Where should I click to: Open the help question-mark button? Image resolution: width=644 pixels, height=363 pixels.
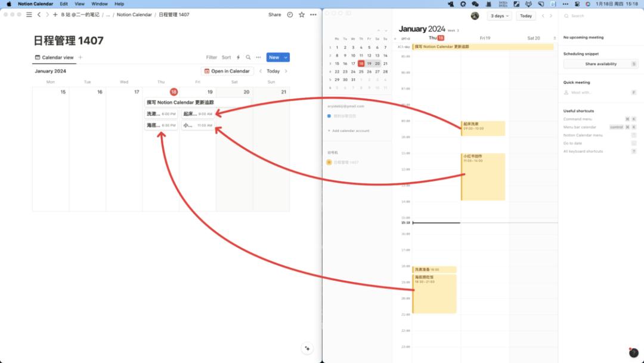coord(634,352)
